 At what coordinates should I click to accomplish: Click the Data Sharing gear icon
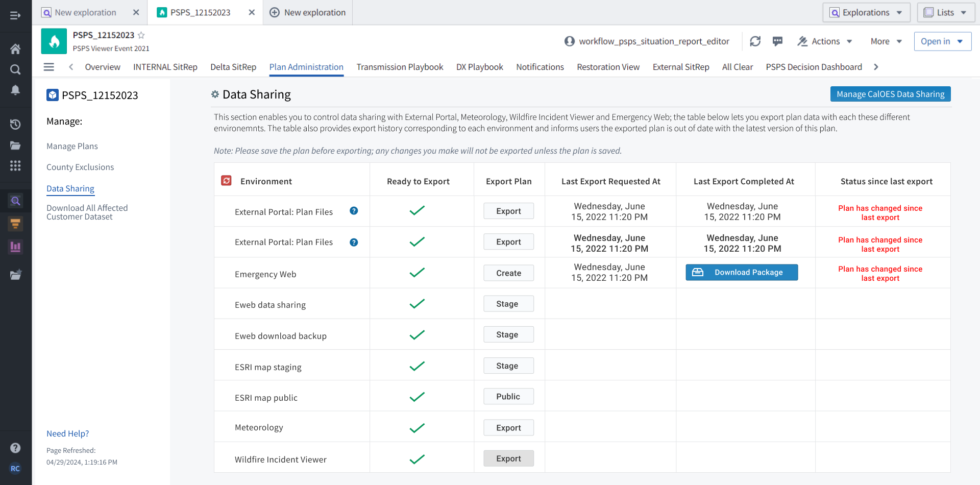tap(215, 94)
